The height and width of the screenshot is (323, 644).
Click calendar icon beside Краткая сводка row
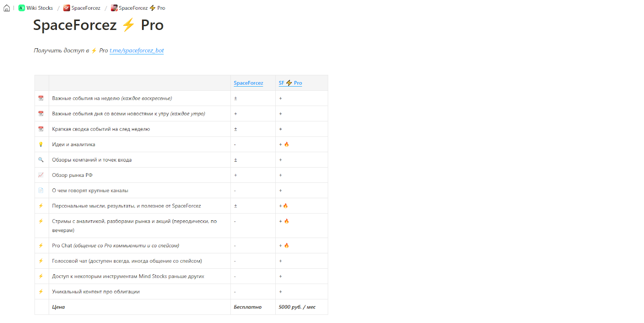pyautogui.click(x=41, y=129)
